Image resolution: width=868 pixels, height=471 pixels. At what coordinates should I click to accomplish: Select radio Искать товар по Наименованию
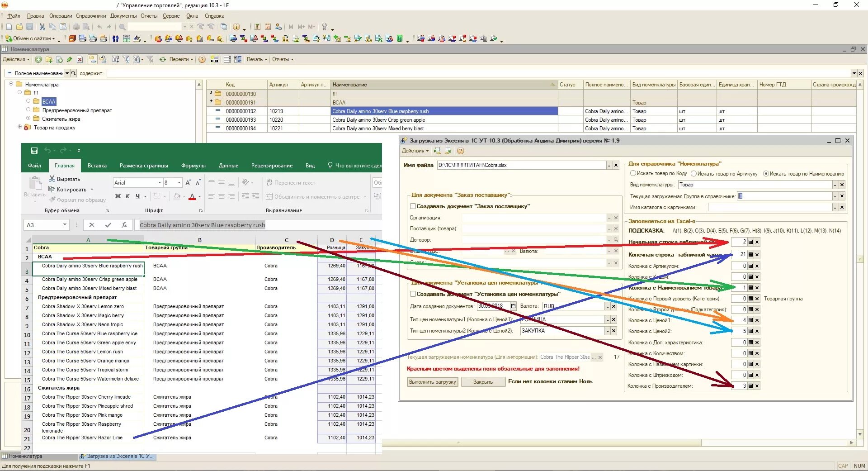766,173
